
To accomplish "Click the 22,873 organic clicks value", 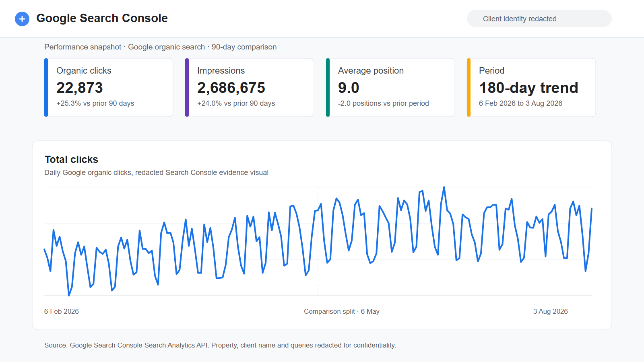I will point(80,88).
